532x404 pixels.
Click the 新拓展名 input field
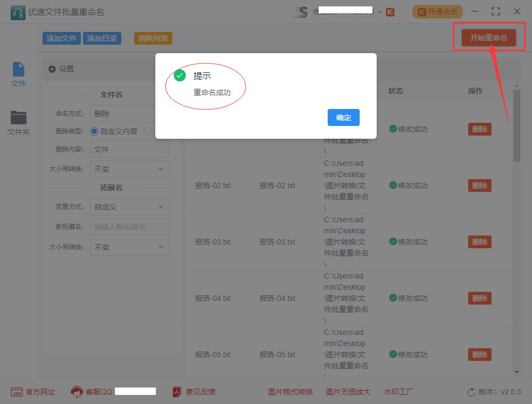pyautogui.click(x=129, y=227)
